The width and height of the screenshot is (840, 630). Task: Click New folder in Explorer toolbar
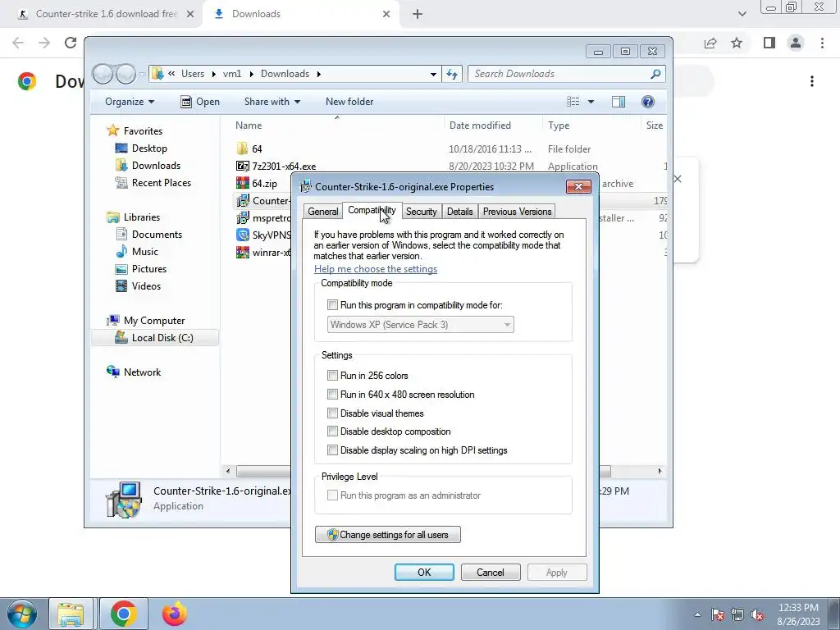click(349, 102)
